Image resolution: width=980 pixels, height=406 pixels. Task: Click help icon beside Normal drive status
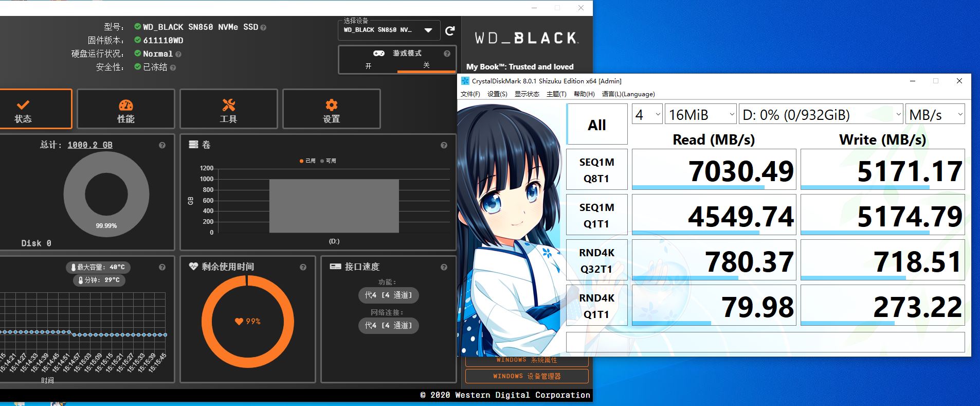pyautogui.click(x=178, y=54)
